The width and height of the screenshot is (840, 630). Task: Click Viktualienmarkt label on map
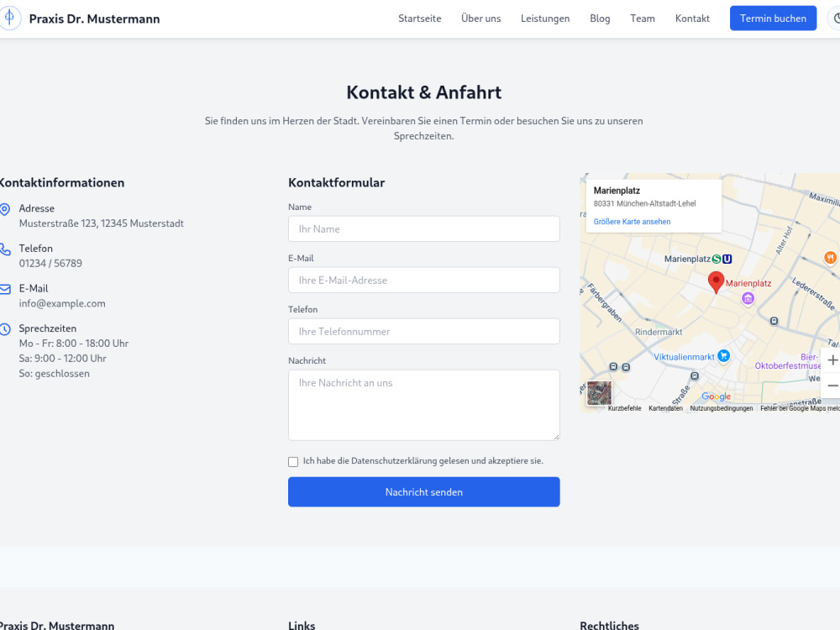[684, 357]
